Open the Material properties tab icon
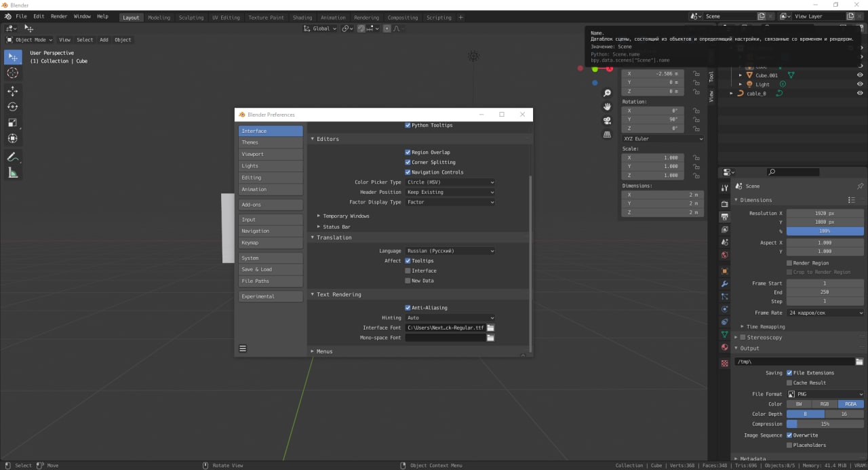Viewport: 868px width, 470px height. [724, 347]
